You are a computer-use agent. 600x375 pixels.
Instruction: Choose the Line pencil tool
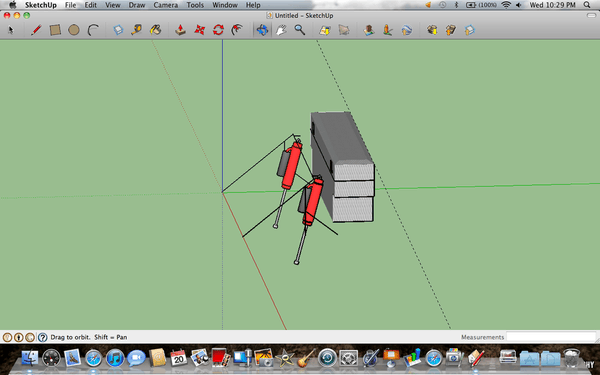[36, 30]
